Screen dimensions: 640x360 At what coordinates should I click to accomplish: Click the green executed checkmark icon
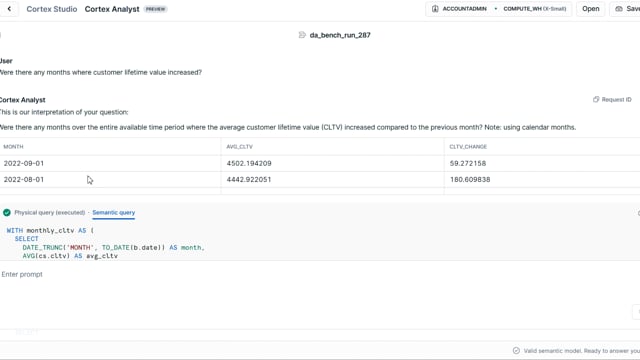7,213
